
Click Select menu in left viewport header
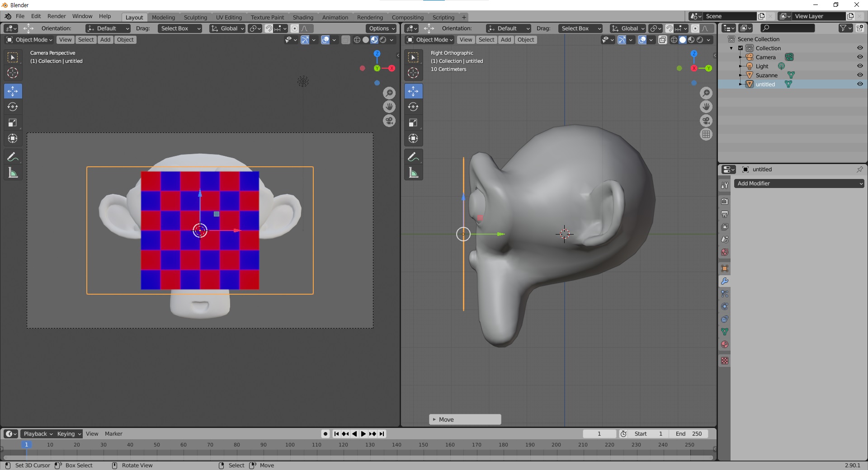pyautogui.click(x=86, y=40)
